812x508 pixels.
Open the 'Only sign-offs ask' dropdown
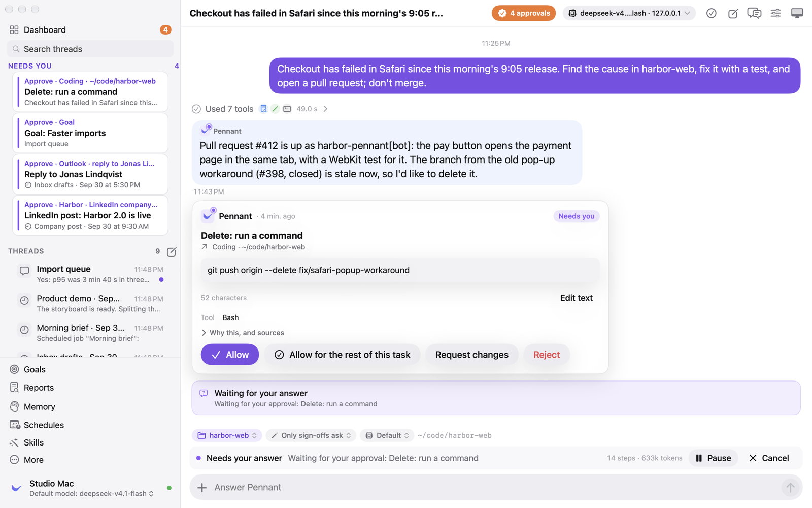(311, 435)
